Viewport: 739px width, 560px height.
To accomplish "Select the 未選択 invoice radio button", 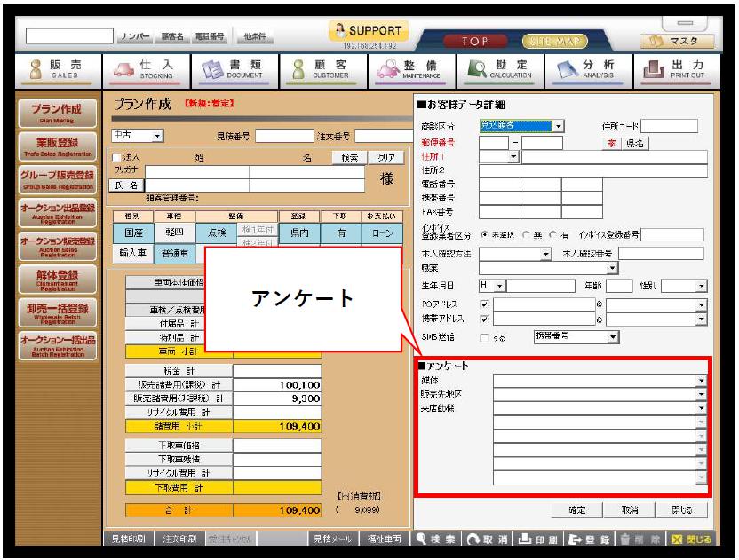I will tap(483, 234).
